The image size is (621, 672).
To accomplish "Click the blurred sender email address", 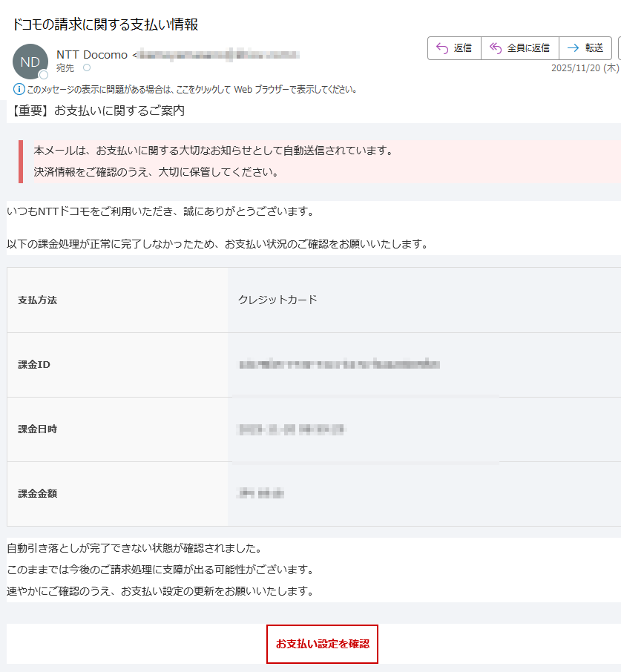I will click(x=219, y=55).
